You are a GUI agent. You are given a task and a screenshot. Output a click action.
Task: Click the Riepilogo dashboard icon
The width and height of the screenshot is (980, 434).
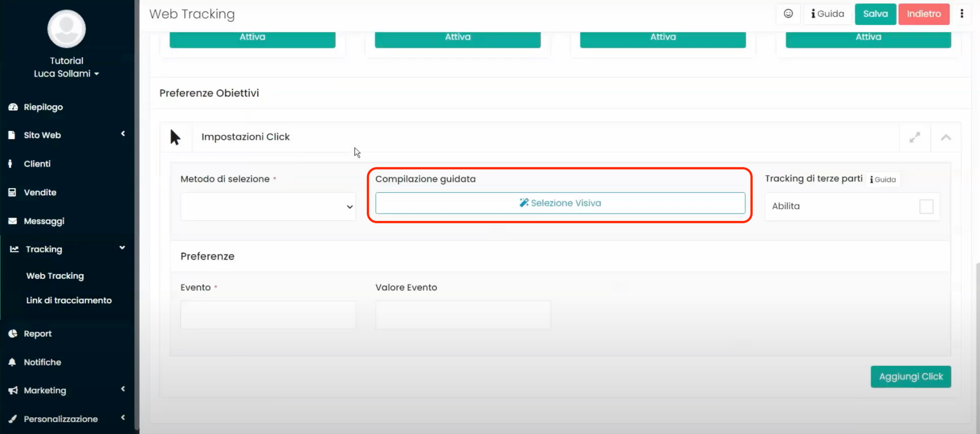(13, 107)
